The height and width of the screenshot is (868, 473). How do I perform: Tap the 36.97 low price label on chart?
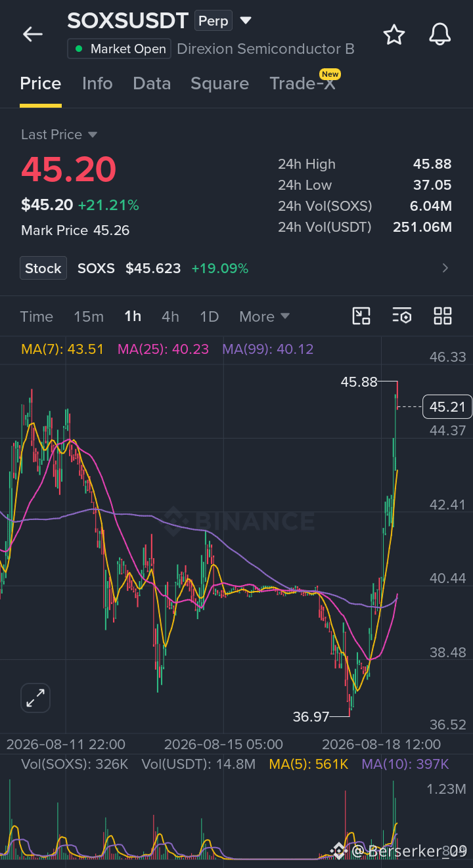311,716
